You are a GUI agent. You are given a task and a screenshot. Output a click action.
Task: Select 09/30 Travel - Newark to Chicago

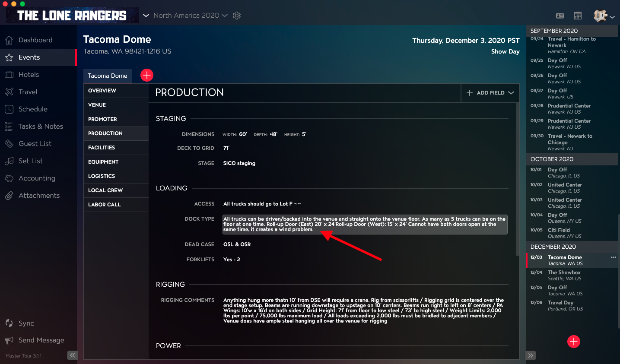point(572,142)
